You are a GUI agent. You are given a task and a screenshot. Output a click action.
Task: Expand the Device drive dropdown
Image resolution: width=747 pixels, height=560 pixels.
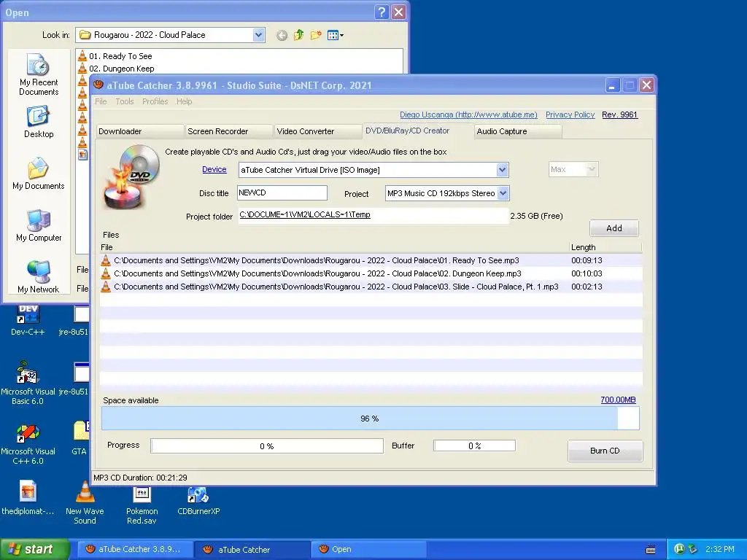[502, 170]
